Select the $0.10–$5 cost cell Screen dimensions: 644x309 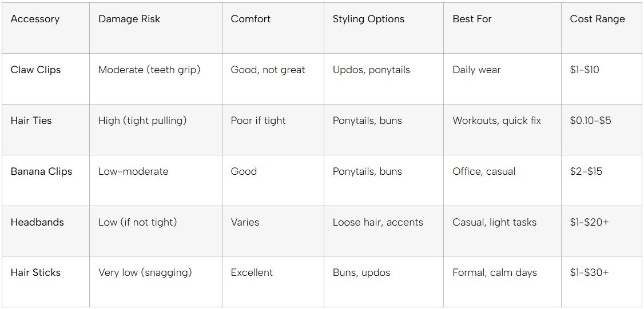(x=590, y=121)
